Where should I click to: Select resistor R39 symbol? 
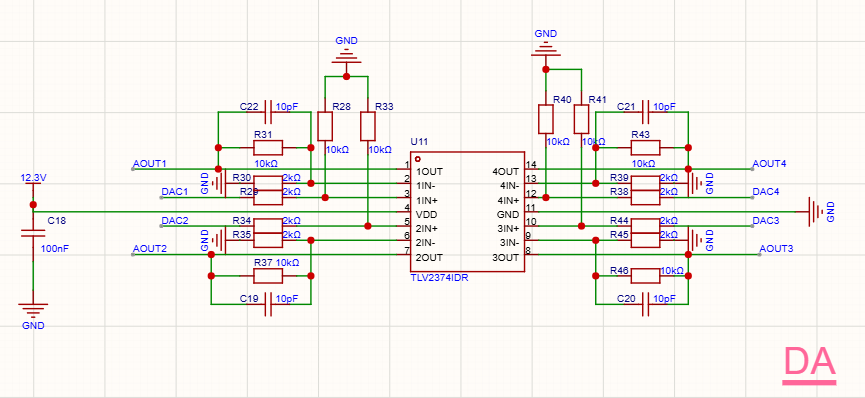[x=645, y=183]
